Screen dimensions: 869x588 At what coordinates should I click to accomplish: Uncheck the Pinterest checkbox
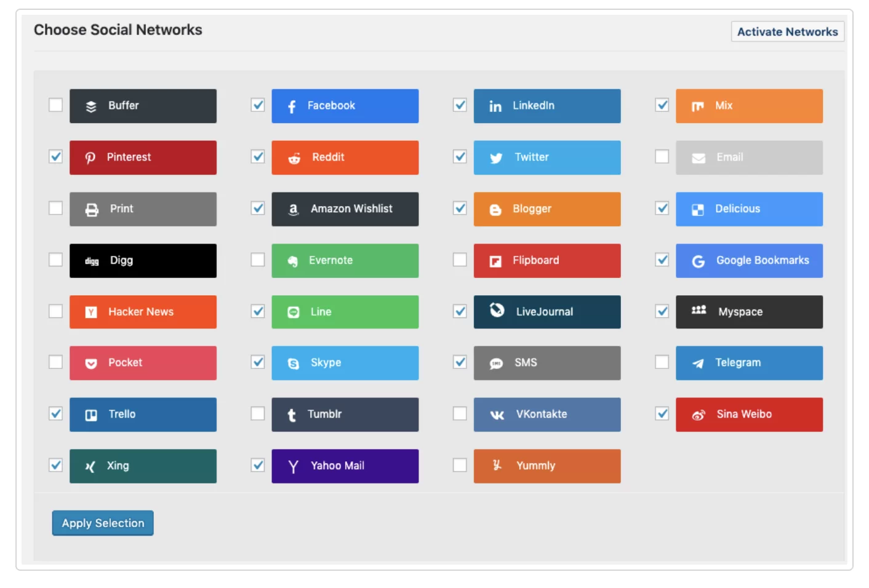pyautogui.click(x=56, y=157)
